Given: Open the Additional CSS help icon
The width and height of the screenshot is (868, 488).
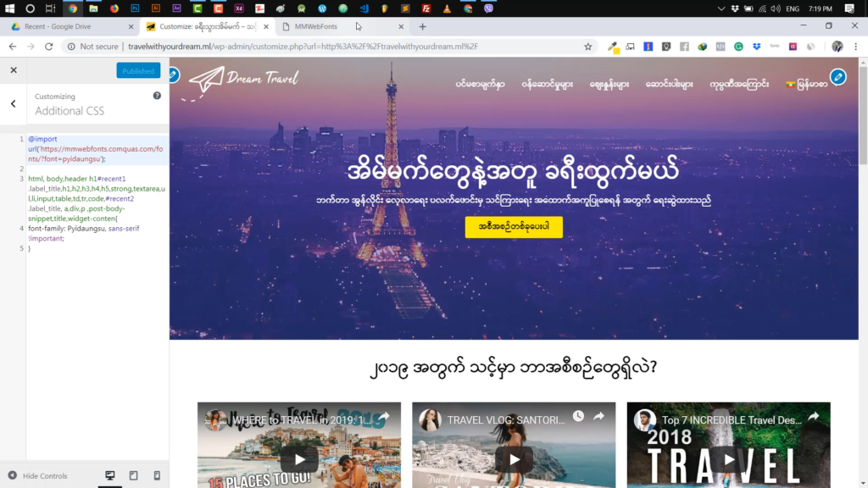Looking at the screenshot, I should (x=157, y=96).
